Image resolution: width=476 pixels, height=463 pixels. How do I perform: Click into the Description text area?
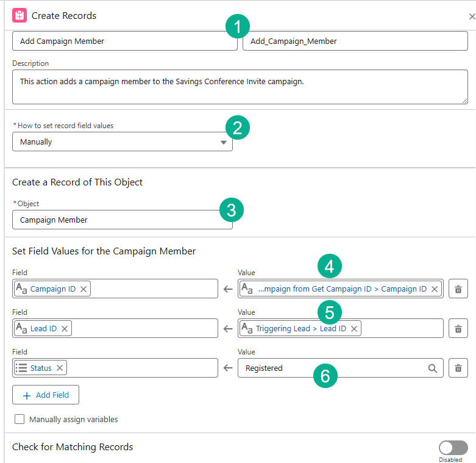click(x=240, y=87)
